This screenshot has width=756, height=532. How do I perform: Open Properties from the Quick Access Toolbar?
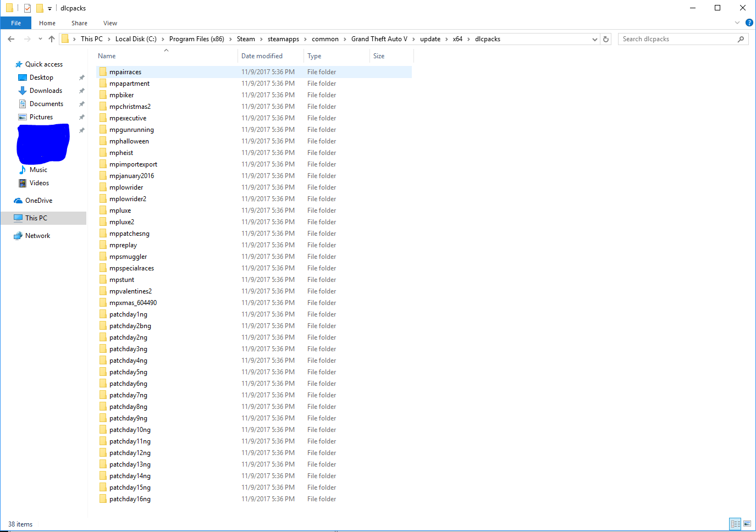(27, 8)
